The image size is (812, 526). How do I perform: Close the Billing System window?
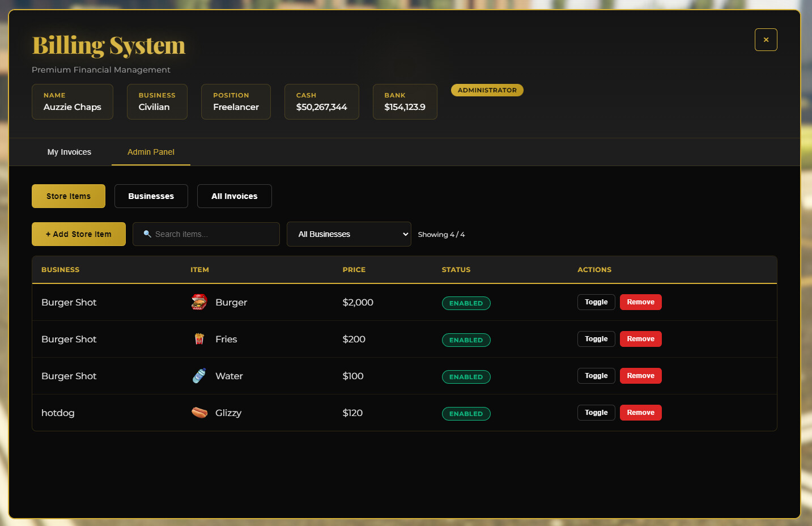(x=766, y=40)
